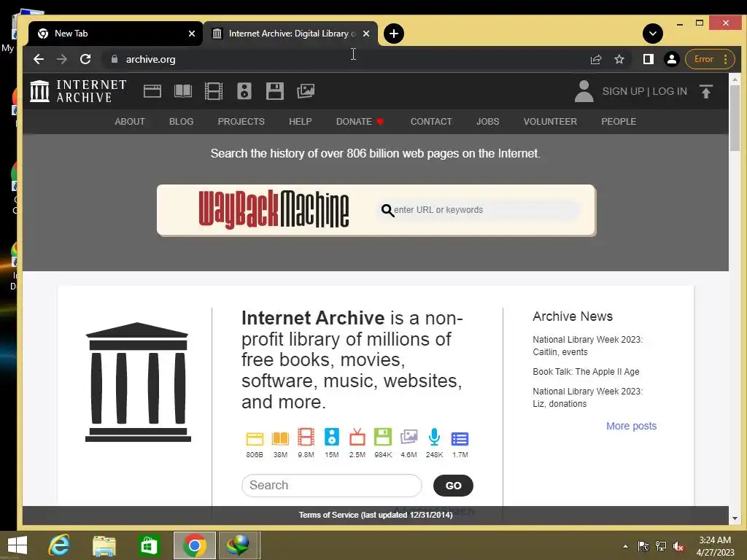The width and height of the screenshot is (747, 560).
Task: Click the 4.6M images icon
Action: [409, 437]
